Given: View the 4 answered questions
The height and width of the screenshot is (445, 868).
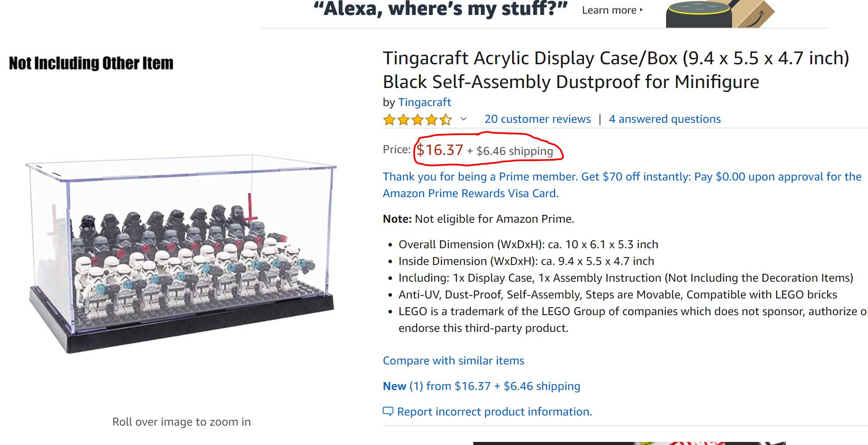Looking at the screenshot, I should [x=664, y=119].
